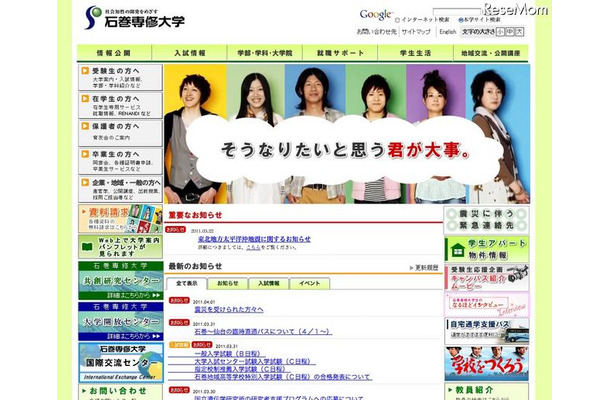Viewport: 610px width, 400px height.
Task: Open the 国際交流センター banner
Action: (121, 362)
